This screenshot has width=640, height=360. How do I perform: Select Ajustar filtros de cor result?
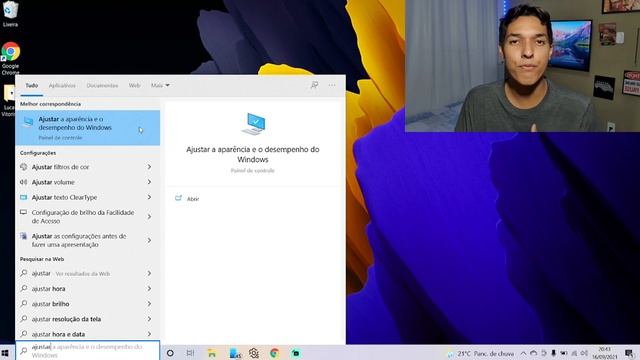tap(60, 167)
